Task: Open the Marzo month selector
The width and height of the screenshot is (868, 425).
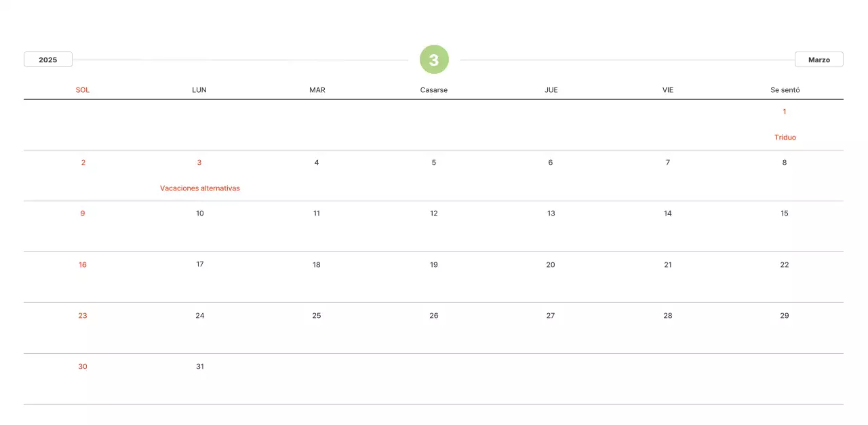Action: point(818,60)
